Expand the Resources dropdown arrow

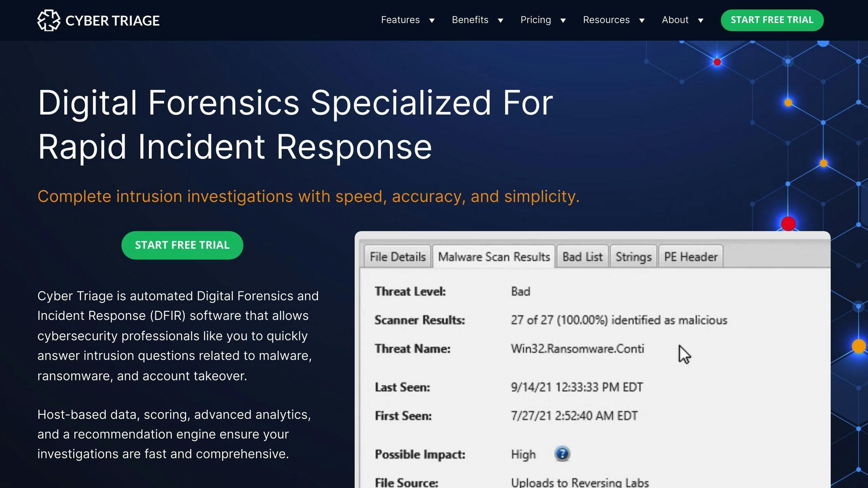tap(642, 20)
